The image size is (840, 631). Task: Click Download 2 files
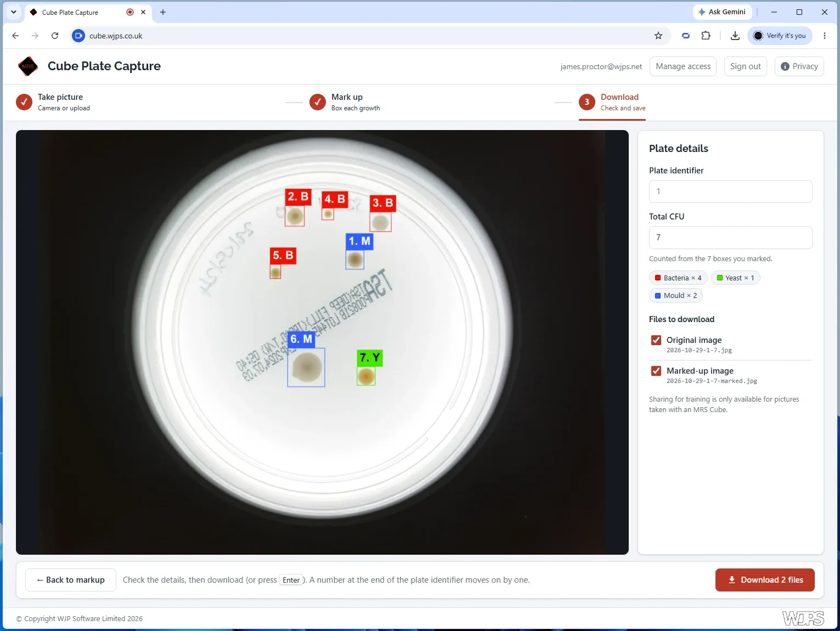[765, 580]
